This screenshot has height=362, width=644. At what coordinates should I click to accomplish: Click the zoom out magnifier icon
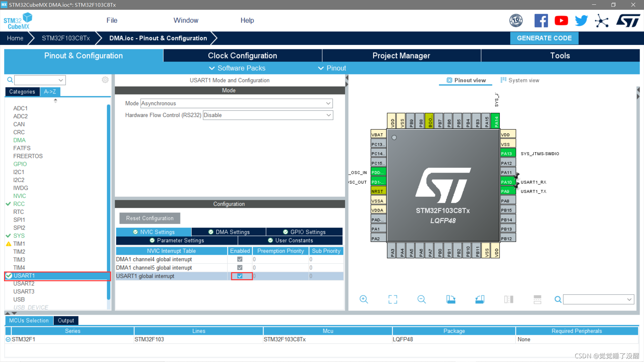(x=422, y=299)
